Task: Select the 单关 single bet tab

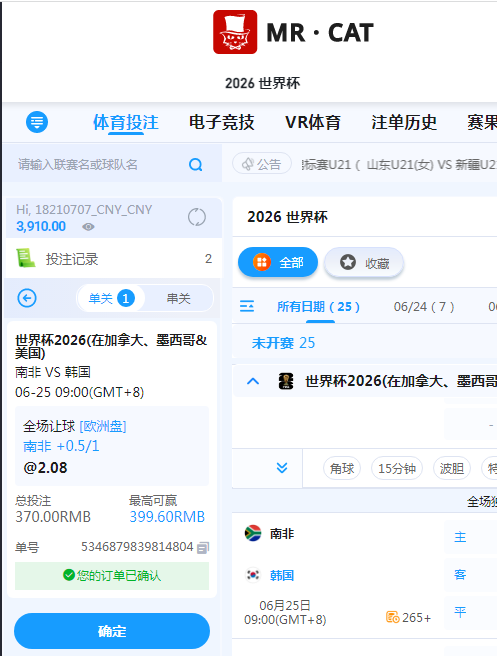Action: [x=111, y=298]
